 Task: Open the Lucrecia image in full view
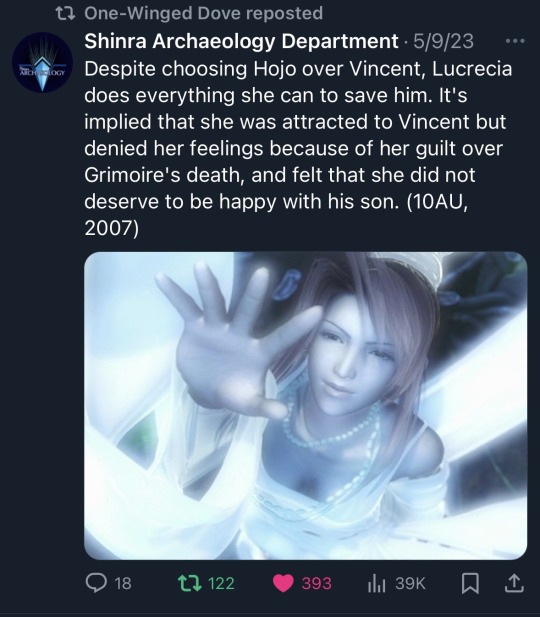pyautogui.click(x=305, y=405)
